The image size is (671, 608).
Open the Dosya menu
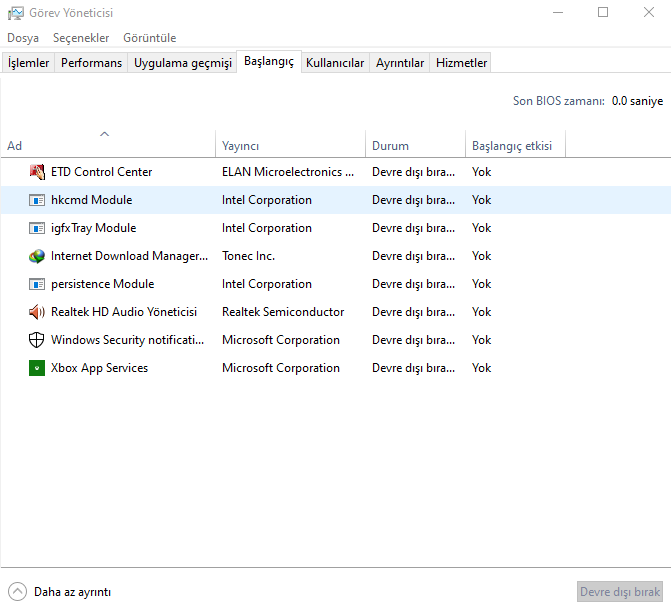23,38
